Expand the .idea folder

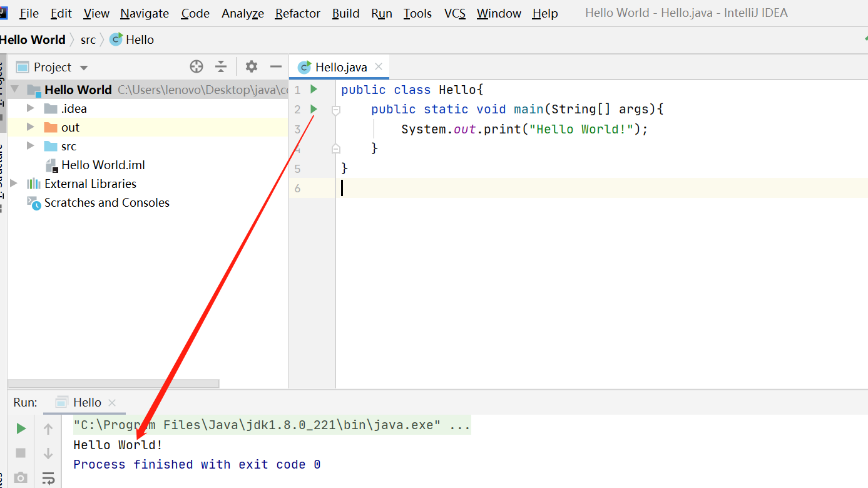click(x=30, y=108)
